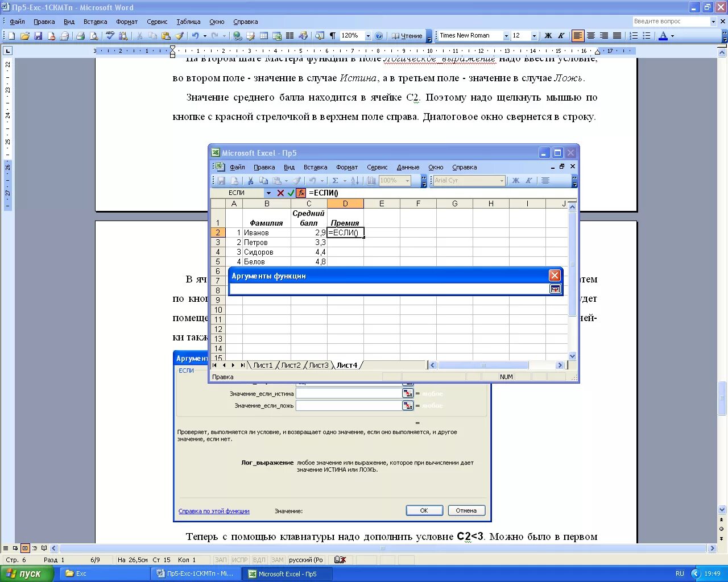
Task: Create a new blank Word document
Action: coord(11,36)
